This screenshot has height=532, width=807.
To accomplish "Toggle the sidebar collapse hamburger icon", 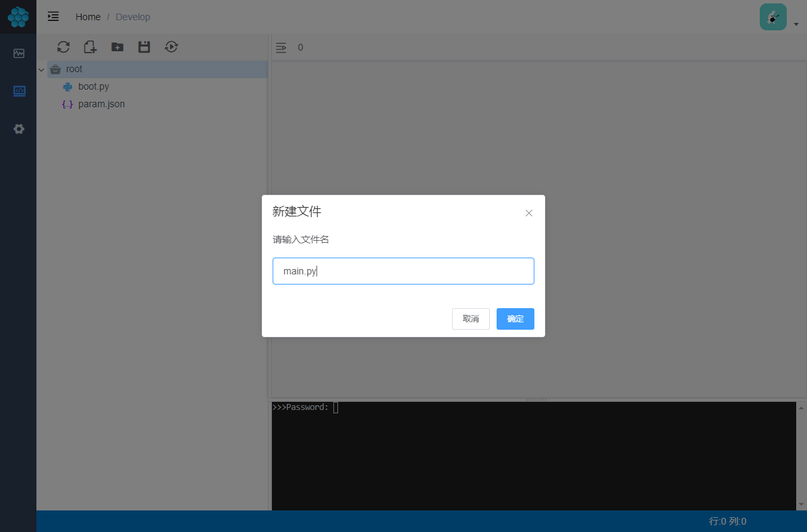I will 53,16.
